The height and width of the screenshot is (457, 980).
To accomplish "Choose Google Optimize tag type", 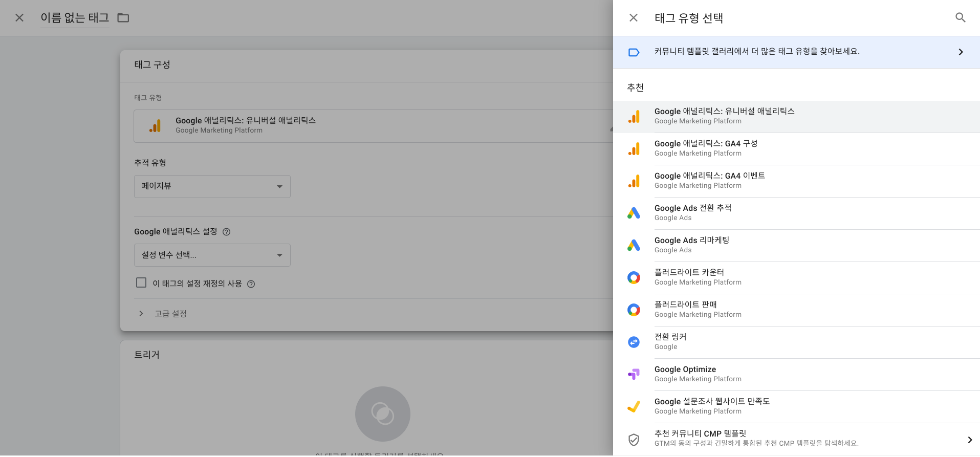I will 796,375.
